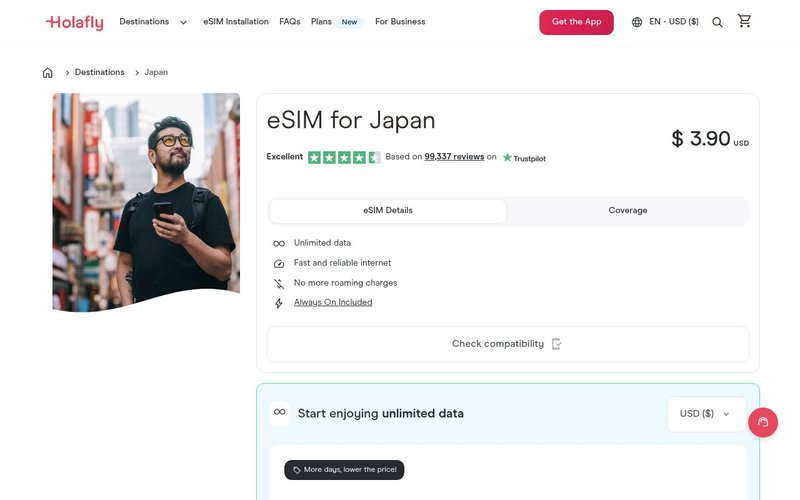This screenshot has height=500, width=800.
Task: Click the Japan traveler photo
Action: pos(146,202)
